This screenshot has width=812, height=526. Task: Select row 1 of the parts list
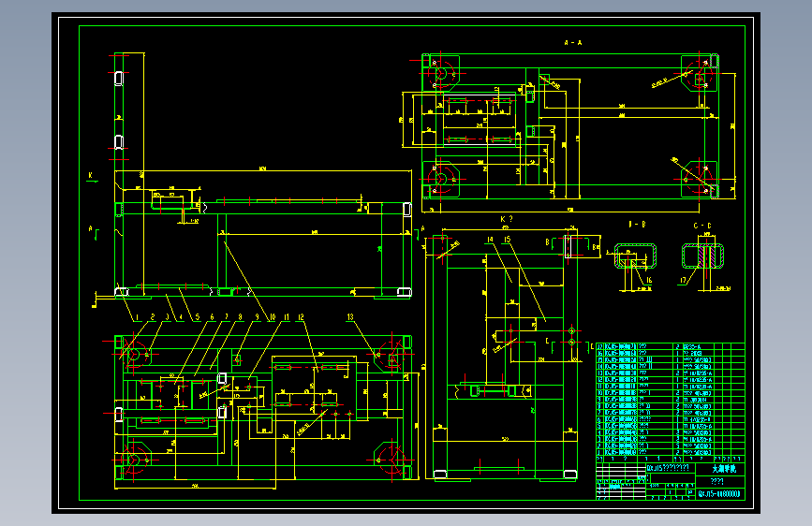tap(670, 452)
